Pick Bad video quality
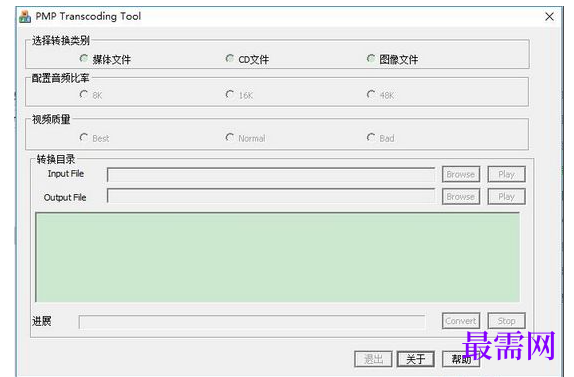Viewport: 574px width, 377px height. [371, 137]
